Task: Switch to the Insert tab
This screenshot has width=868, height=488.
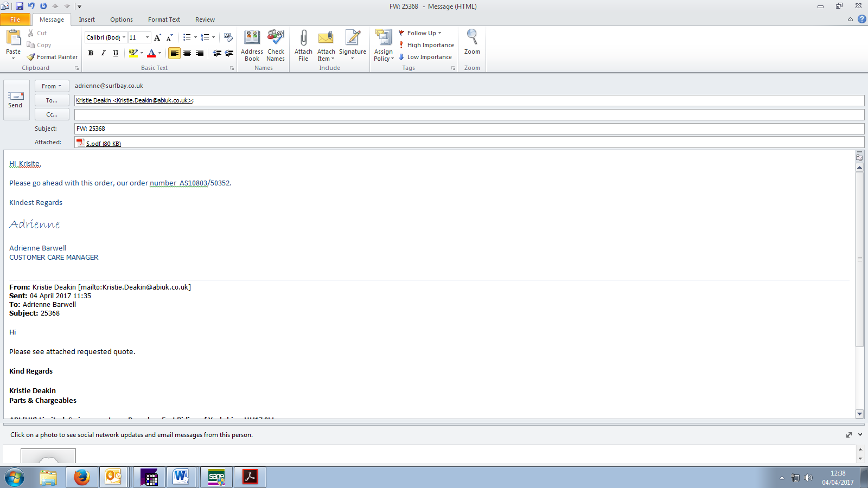Action: 87,20
